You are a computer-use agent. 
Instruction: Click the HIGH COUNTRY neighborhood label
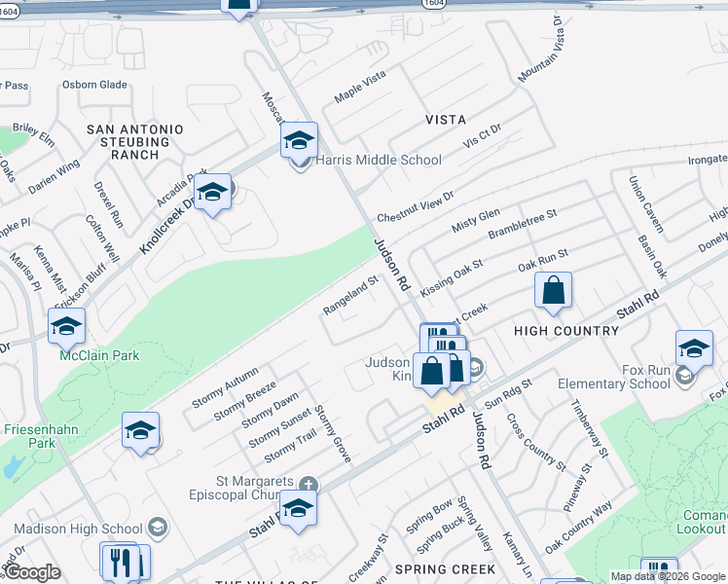566,331
